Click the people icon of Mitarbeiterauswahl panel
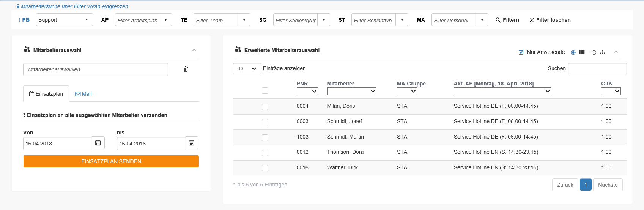644x210 pixels. pyautogui.click(x=27, y=50)
